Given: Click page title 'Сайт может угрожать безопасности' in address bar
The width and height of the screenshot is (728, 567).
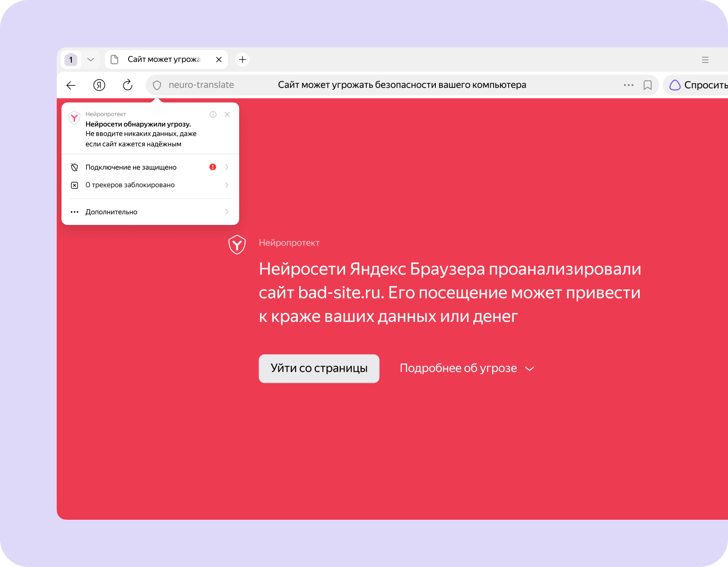Looking at the screenshot, I should (x=402, y=85).
